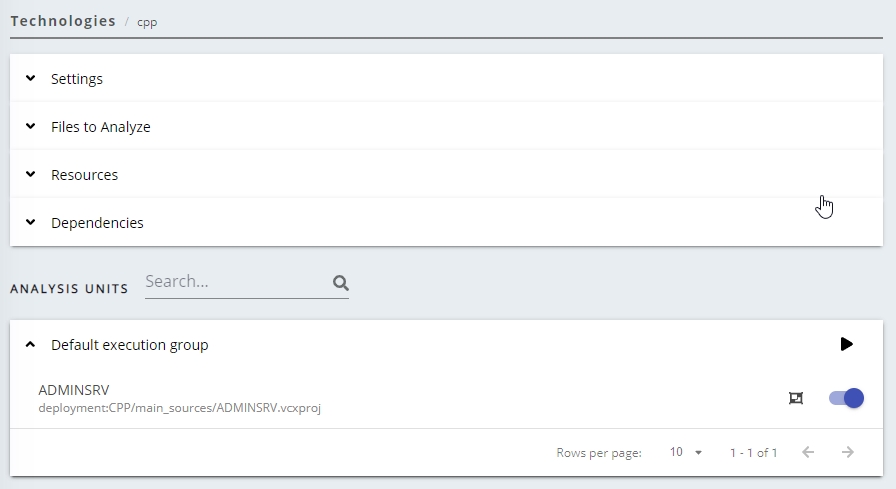Toggle off the ADMINSRV analysis unit
896x489 pixels.
point(846,398)
